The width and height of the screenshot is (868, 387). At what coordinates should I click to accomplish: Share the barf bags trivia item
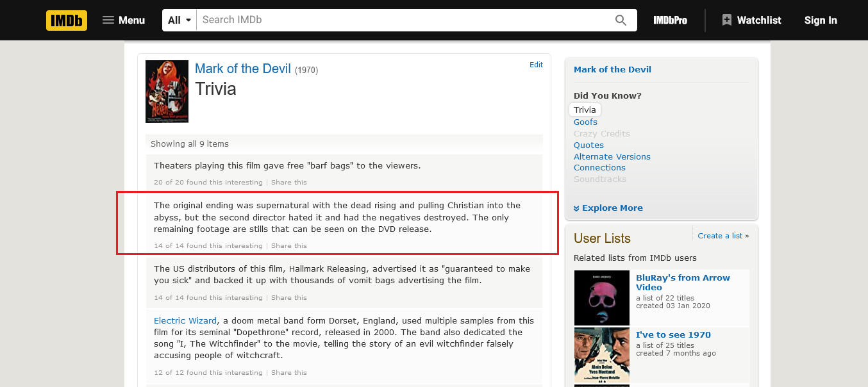click(x=289, y=183)
